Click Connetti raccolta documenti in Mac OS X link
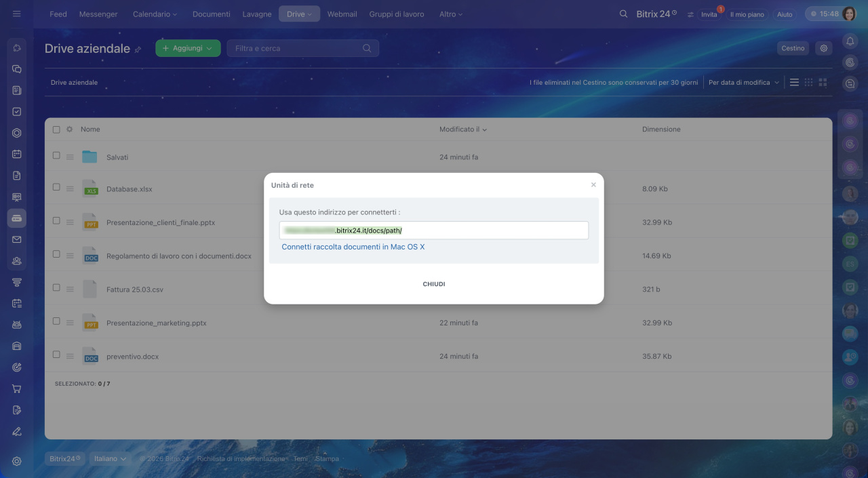This screenshot has height=478, width=868. coord(353,247)
